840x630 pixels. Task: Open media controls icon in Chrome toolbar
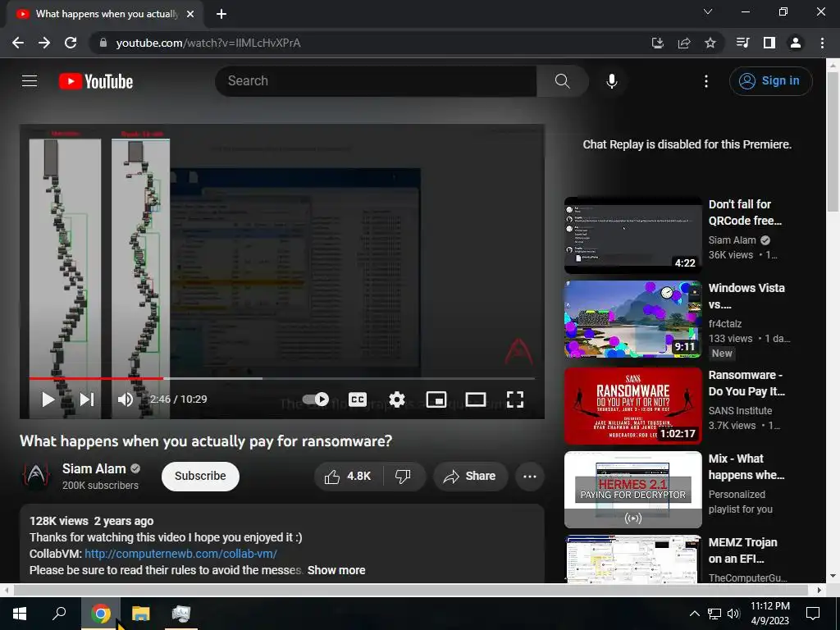point(743,43)
